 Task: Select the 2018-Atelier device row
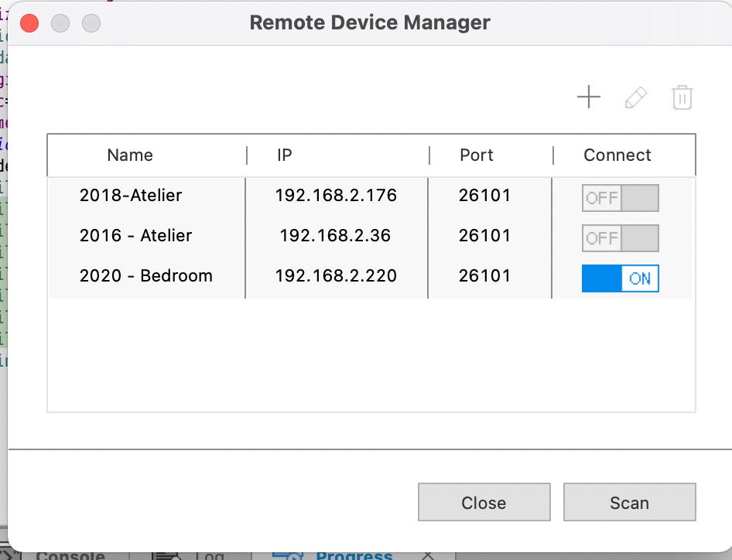(x=130, y=196)
